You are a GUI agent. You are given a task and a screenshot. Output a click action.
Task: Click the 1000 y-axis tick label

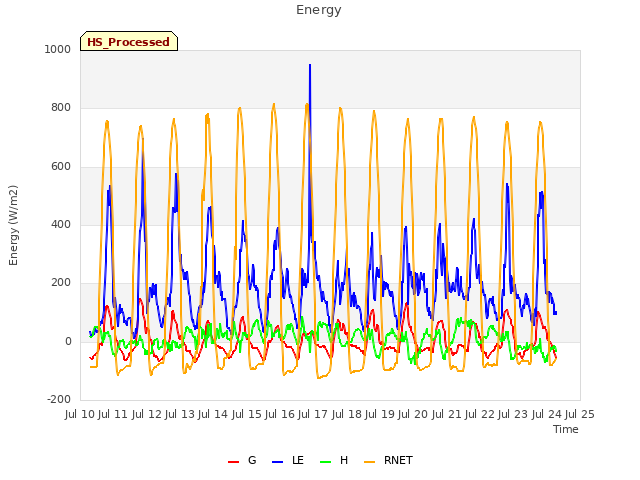point(58,49)
